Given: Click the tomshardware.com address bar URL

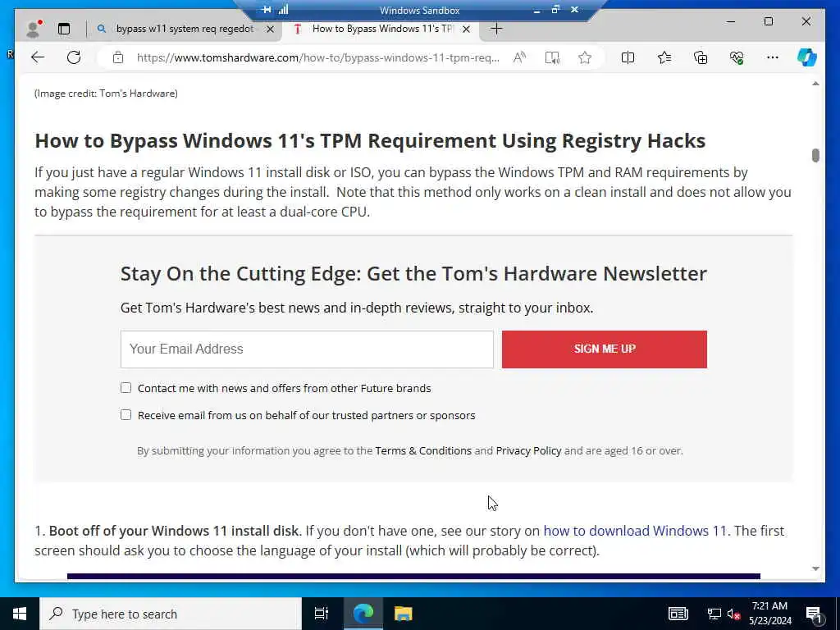Looking at the screenshot, I should [x=318, y=57].
